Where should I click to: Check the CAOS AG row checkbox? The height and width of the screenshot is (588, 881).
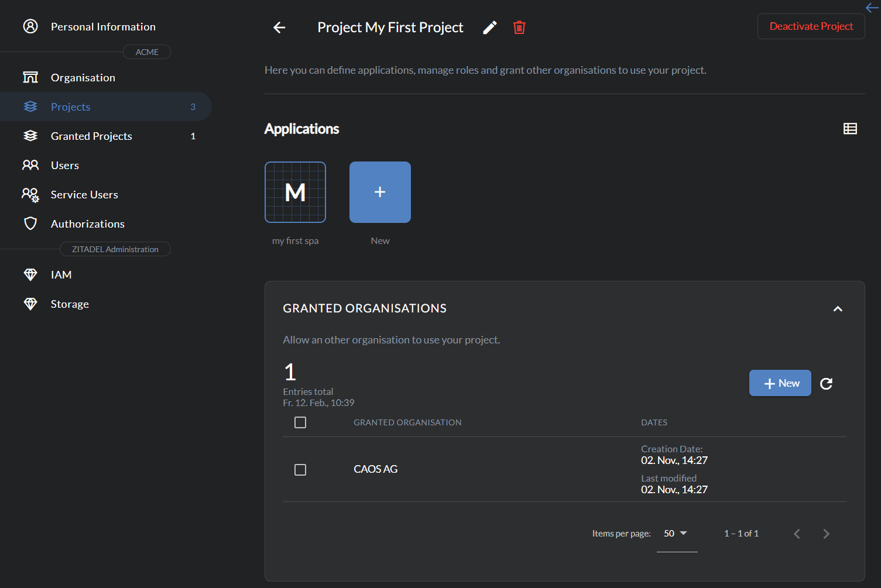(x=300, y=469)
